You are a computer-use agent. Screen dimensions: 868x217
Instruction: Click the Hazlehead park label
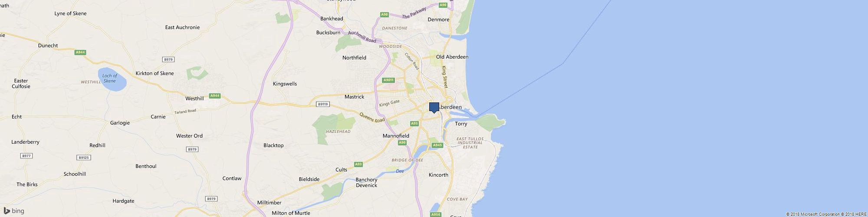click(x=338, y=132)
